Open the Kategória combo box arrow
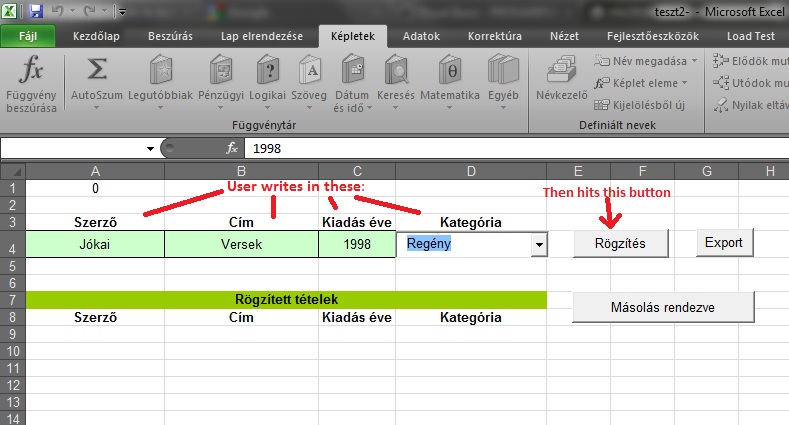This screenshot has width=789, height=425. pyautogui.click(x=539, y=245)
